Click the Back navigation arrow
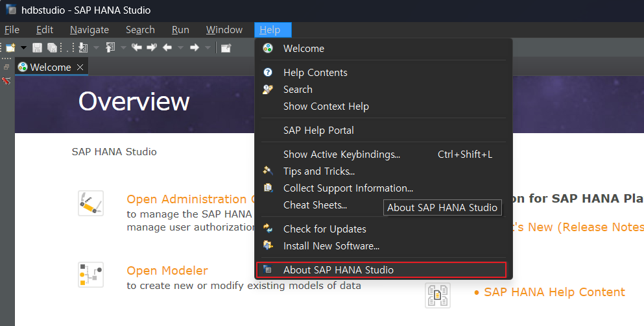Viewport: 644px width, 326px height. tap(167, 47)
